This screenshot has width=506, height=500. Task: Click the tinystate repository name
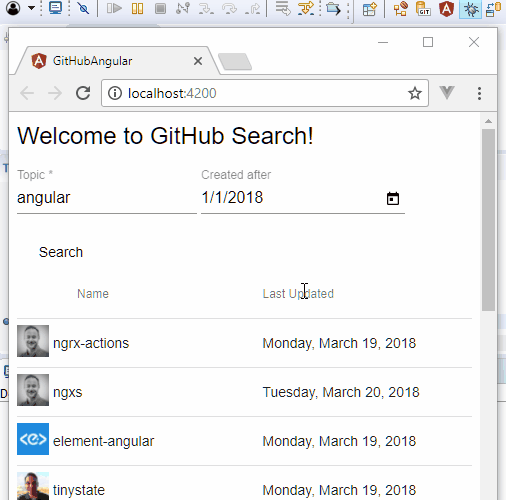(x=79, y=490)
